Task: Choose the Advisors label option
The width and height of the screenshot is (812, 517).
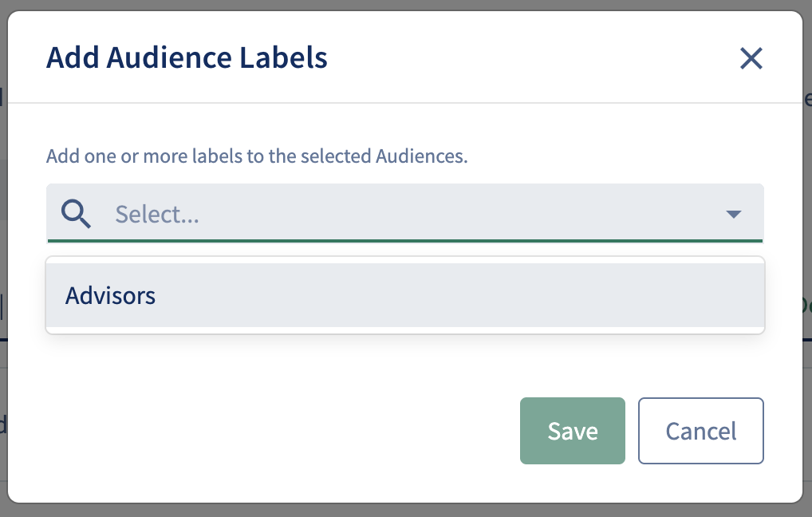Action: click(x=405, y=295)
